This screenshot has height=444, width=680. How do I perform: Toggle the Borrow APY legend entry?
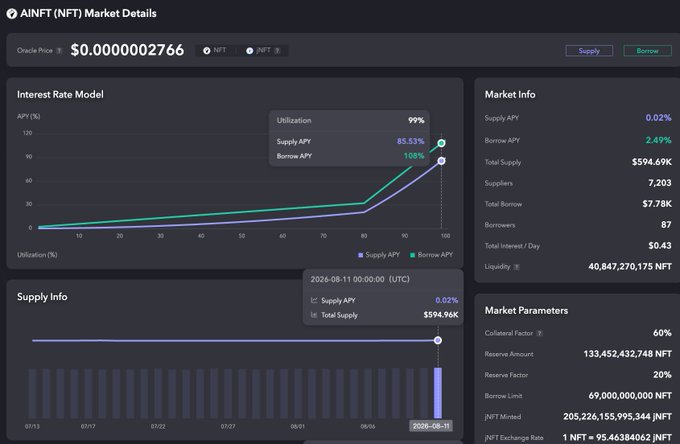[x=432, y=255]
